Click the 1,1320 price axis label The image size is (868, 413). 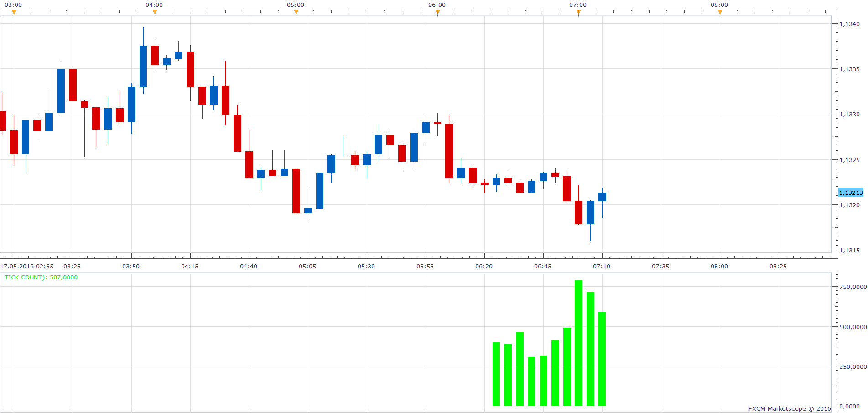pyautogui.click(x=850, y=205)
